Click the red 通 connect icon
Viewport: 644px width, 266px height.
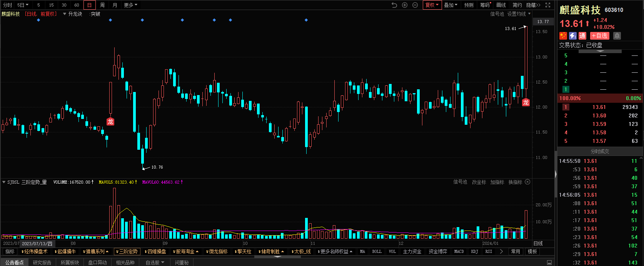(582, 36)
